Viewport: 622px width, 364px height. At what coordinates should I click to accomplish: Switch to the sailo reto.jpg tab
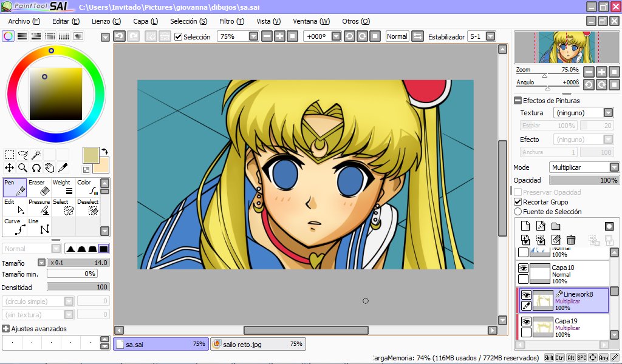(x=258, y=344)
